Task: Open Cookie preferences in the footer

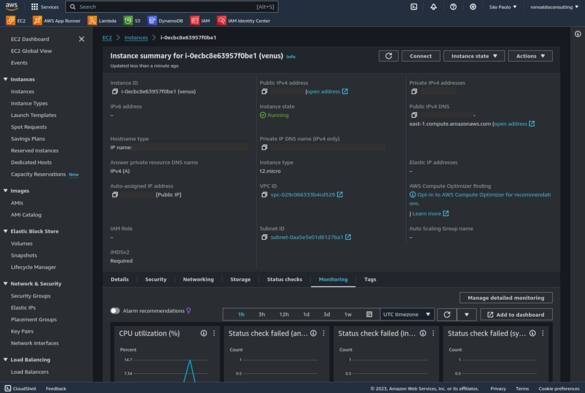Action: pyautogui.click(x=559, y=389)
